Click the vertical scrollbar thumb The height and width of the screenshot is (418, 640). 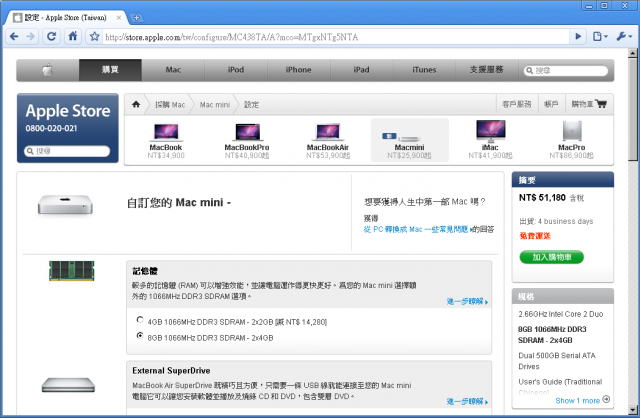[x=633, y=109]
